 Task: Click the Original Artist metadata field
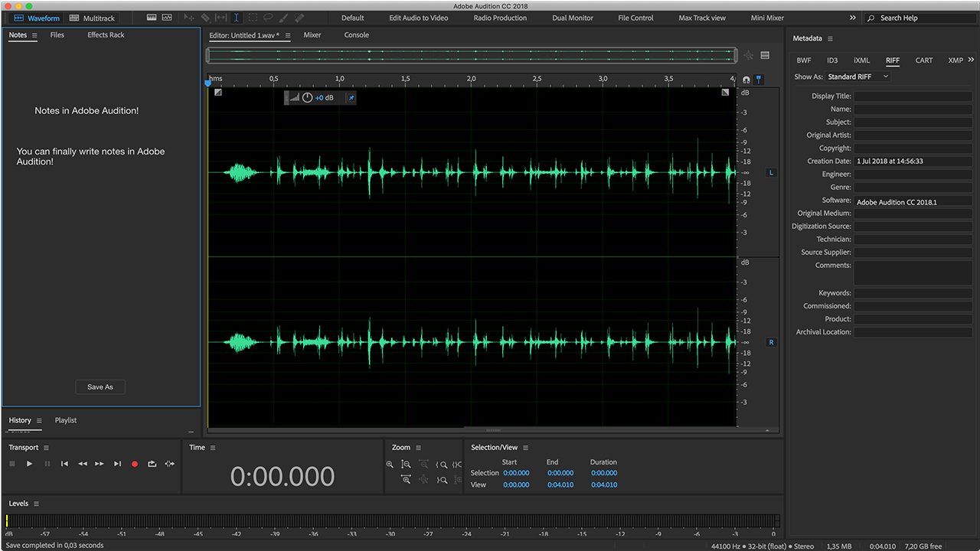point(913,135)
